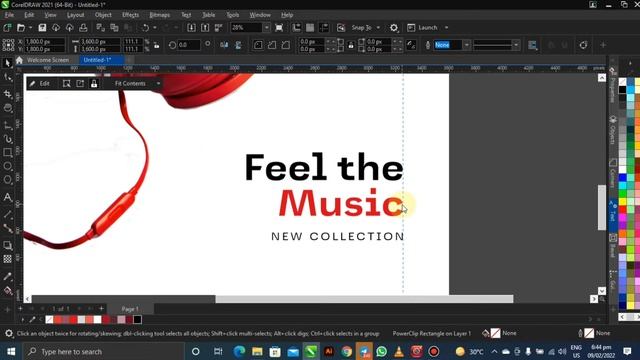This screenshot has width=640, height=360.
Task: Expand the Snap To dropdown
Action: [x=378, y=28]
